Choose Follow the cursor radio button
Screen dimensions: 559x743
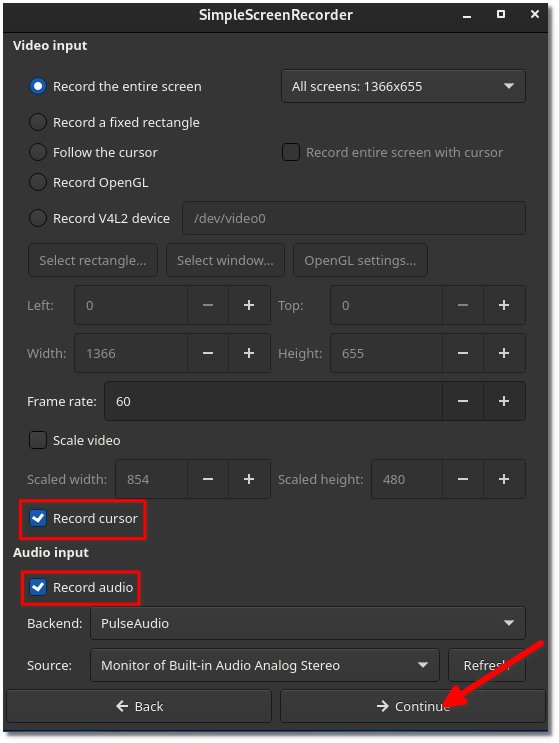(38, 152)
